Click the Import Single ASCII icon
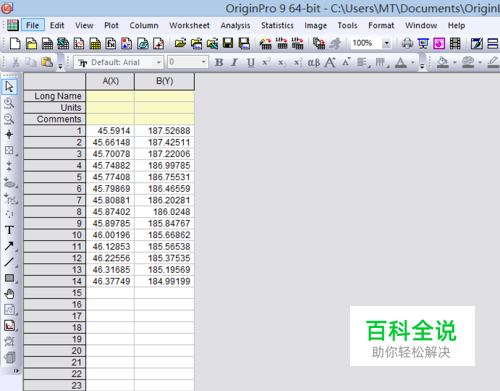 pyautogui.click(x=282, y=43)
